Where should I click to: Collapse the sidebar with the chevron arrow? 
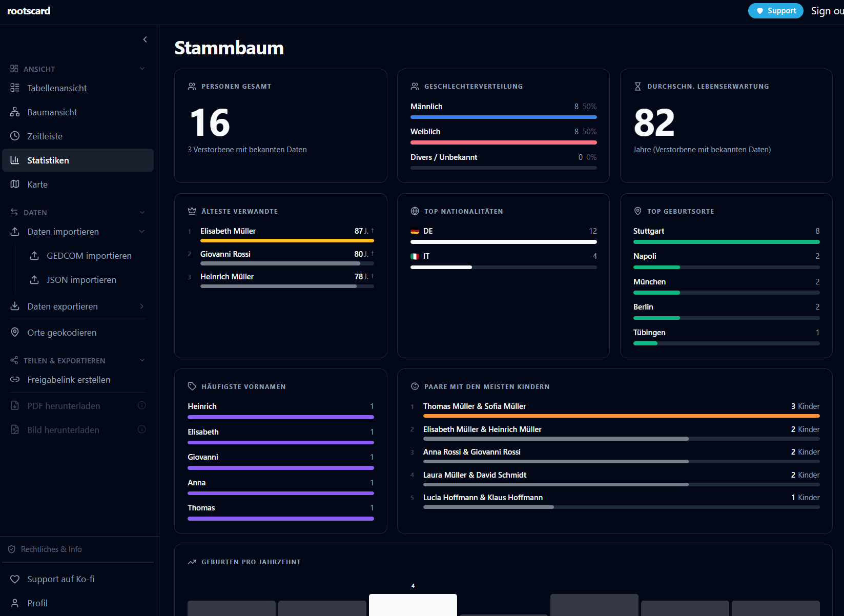(145, 39)
